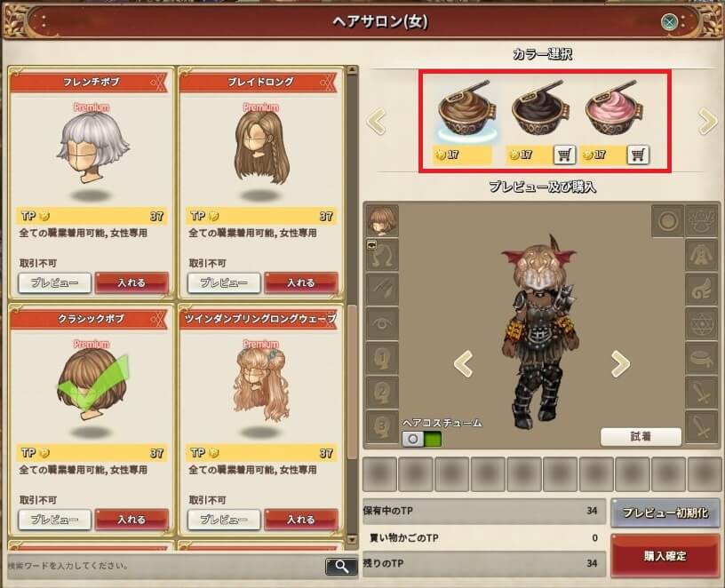Add the black hair dye to cart
This screenshot has width=725, height=588.
[x=564, y=155]
